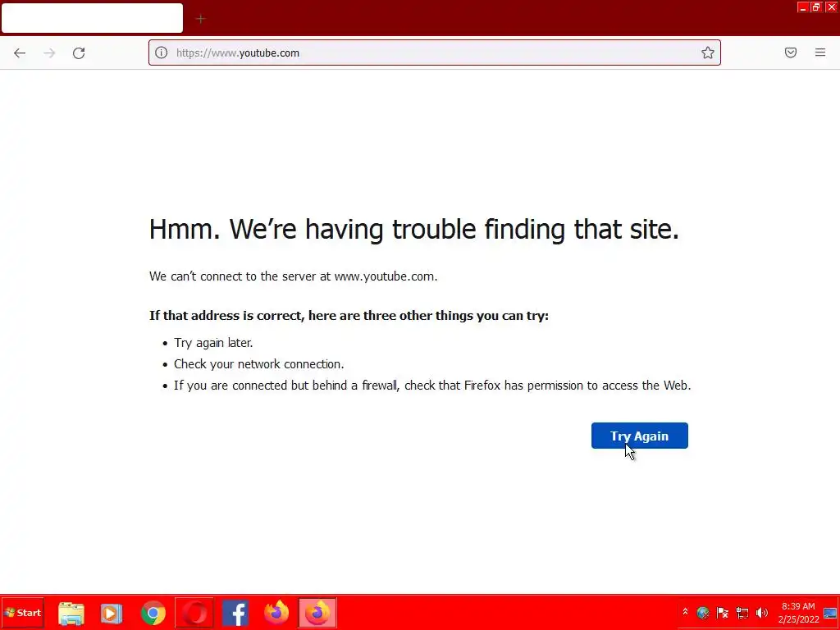Open the clock showing 8:39 AM
This screenshot has height=630, width=840.
[x=798, y=613]
